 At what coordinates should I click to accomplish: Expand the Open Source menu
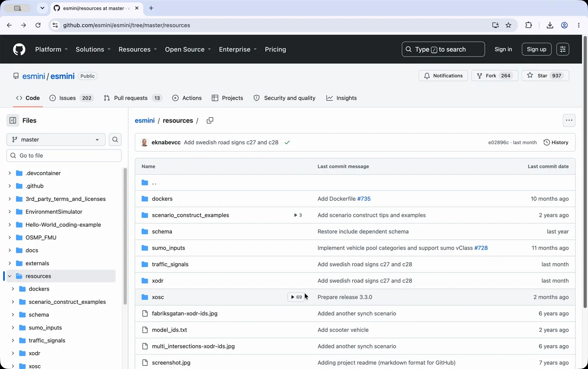188,49
